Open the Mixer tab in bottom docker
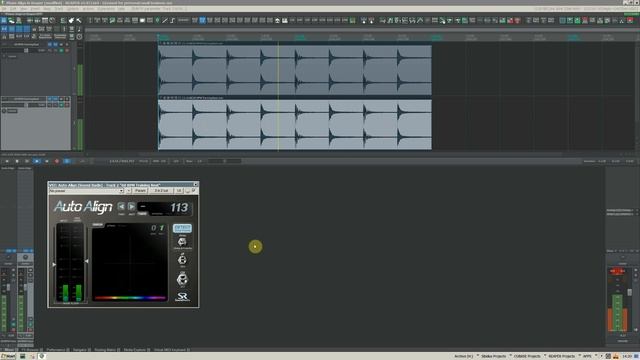 click(x=9, y=350)
